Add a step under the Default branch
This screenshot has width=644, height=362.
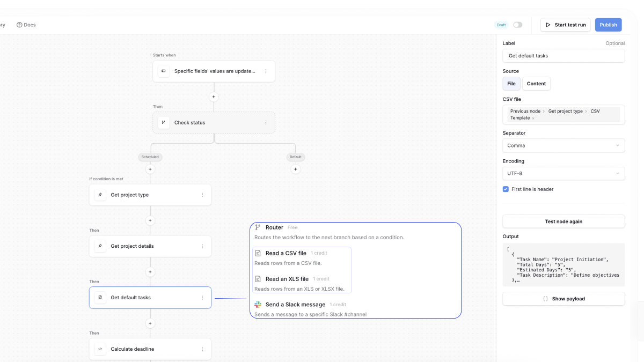click(295, 169)
